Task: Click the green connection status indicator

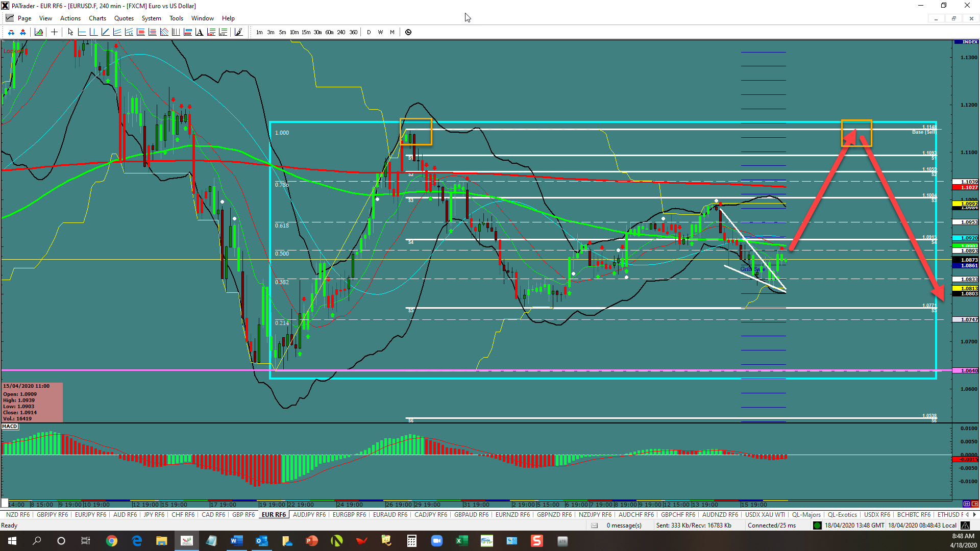Action: (817, 525)
